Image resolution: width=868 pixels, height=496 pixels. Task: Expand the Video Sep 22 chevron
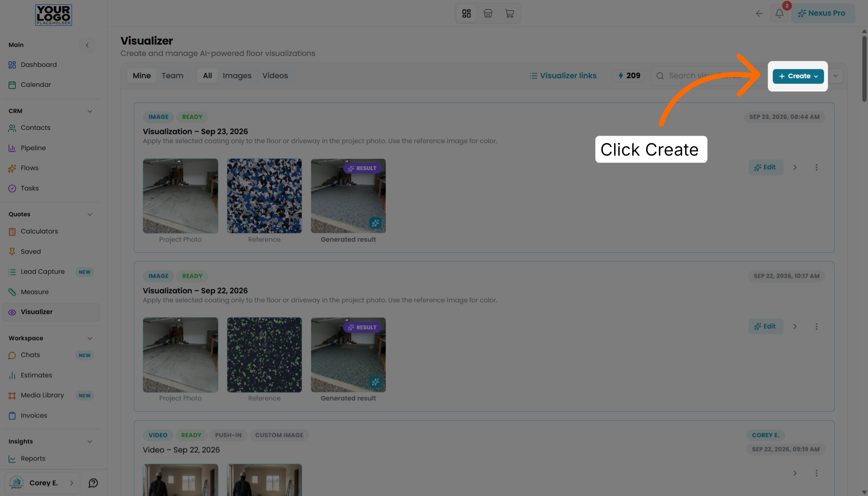(795, 473)
